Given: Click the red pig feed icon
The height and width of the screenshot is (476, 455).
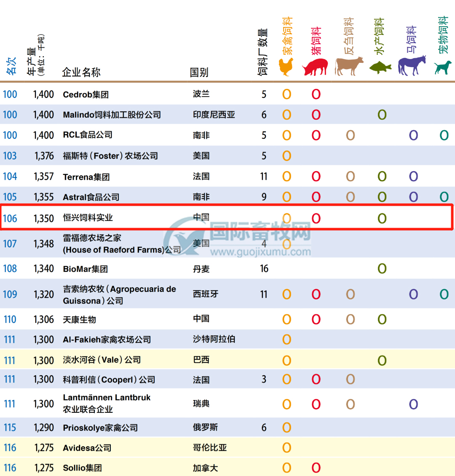Looking at the screenshot, I should coord(315,67).
